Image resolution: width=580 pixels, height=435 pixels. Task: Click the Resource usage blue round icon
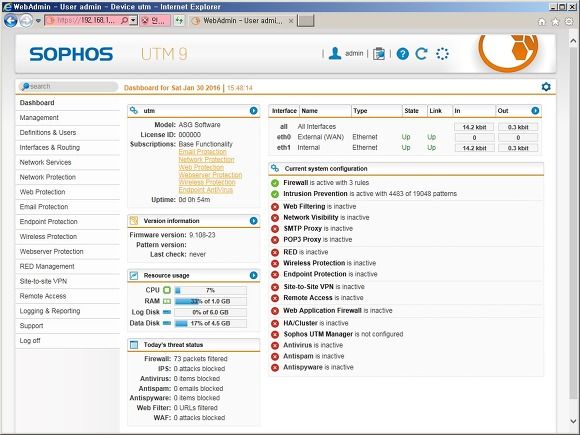pyautogui.click(x=253, y=275)
